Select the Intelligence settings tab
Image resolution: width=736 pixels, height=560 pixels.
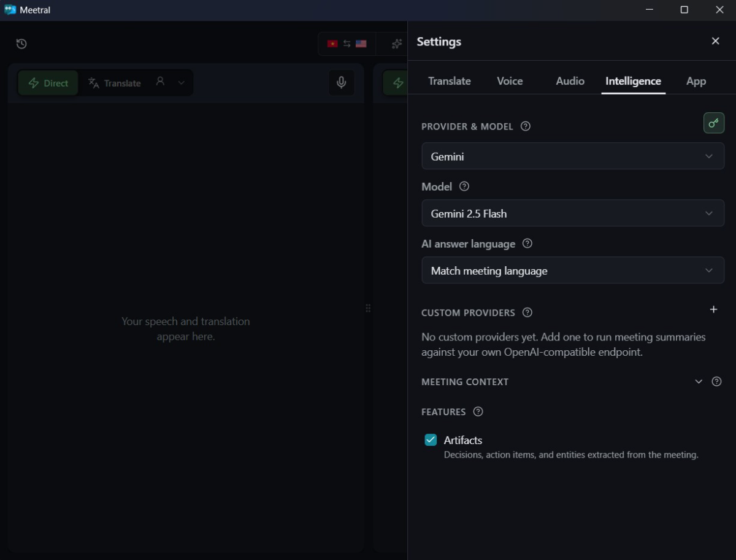click(x=633, y=81)
